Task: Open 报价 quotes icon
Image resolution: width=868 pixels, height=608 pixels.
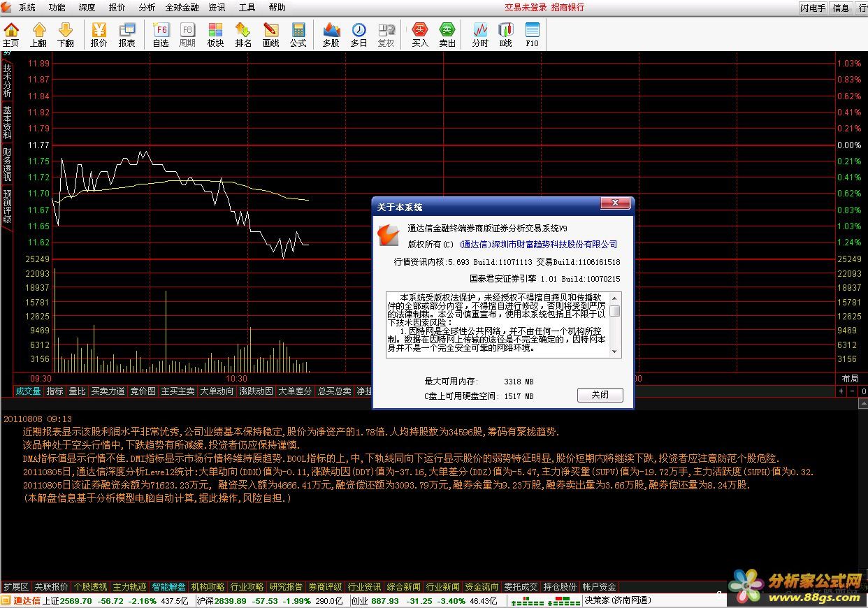Action: pyautogui.click(x=99, y=35)
